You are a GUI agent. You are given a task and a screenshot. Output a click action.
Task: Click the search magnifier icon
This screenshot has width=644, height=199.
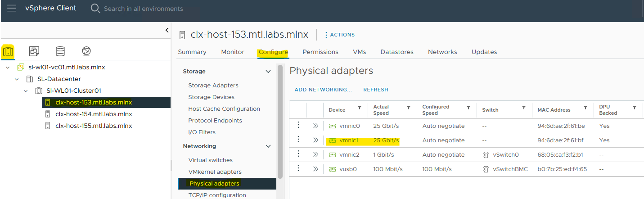(x=95, y=9)
